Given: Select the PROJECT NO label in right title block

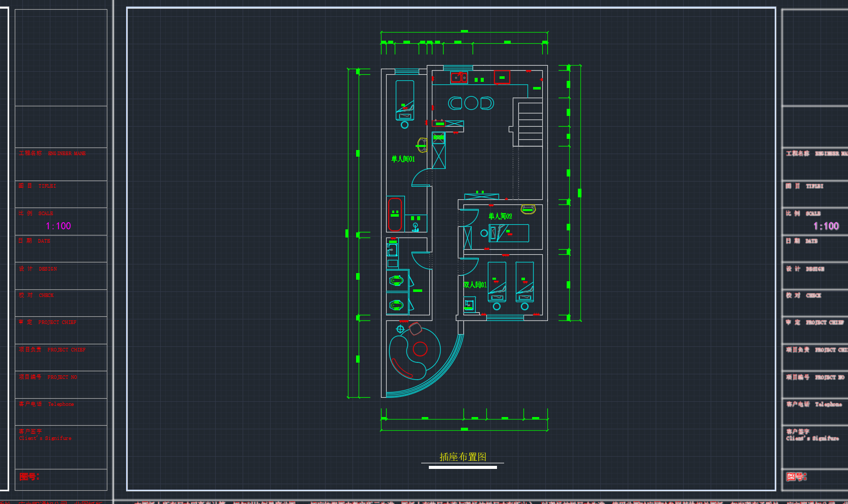Looking at the screenshot, I should coord(829,377).
